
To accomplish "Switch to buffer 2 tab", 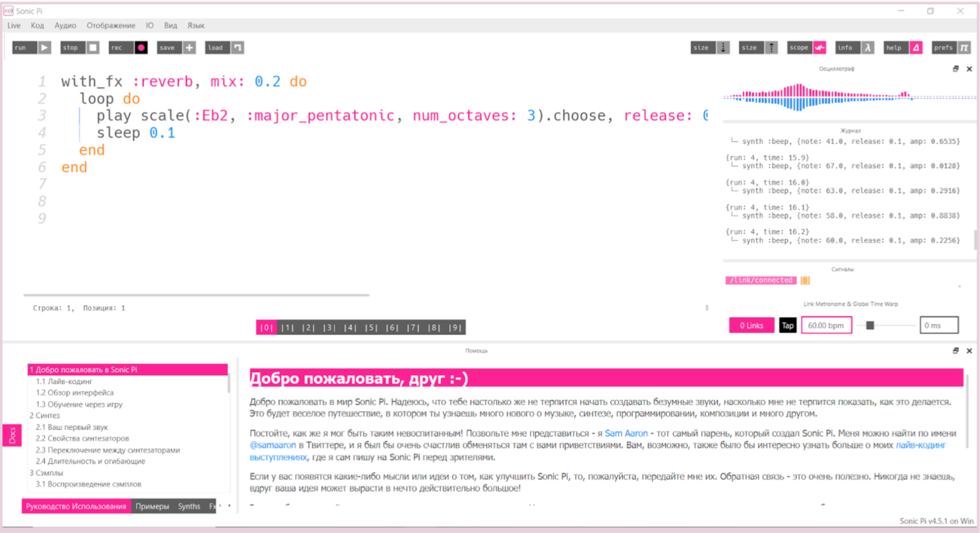I will 308,328.
